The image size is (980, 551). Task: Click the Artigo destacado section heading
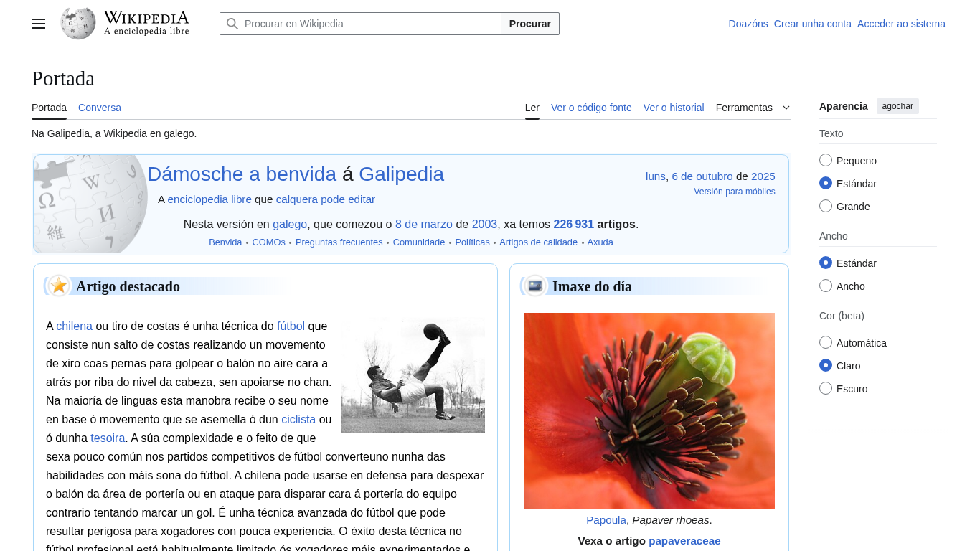tap(128, 286)
